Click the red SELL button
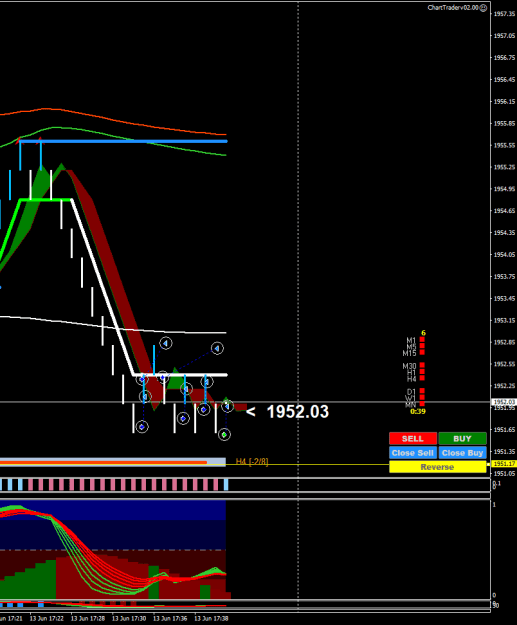This screenshot has width=517, height=625. click(413, 438)
